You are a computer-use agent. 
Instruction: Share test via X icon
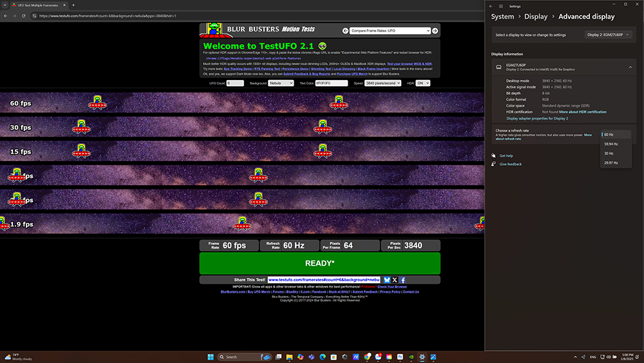(395, 280)
